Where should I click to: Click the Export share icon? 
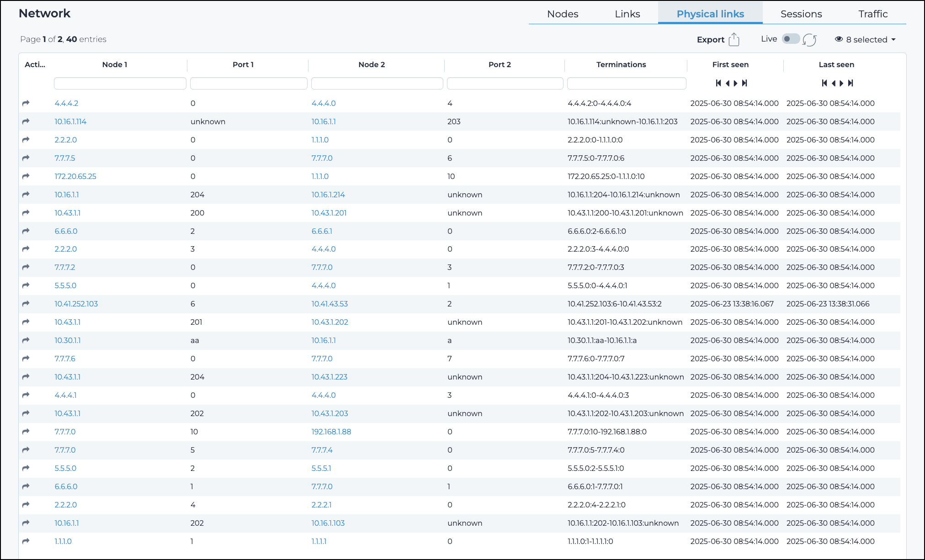pos(734,40)
